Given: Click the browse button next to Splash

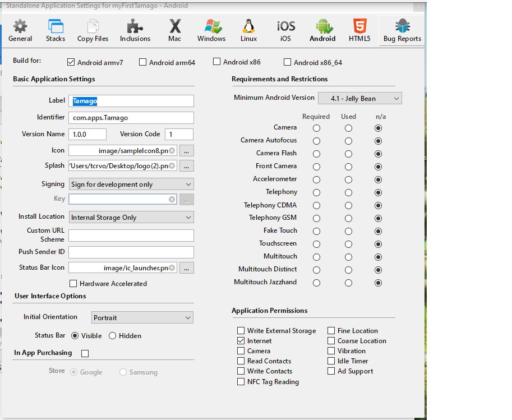Looking at the screenshot, I should (187, 166).
